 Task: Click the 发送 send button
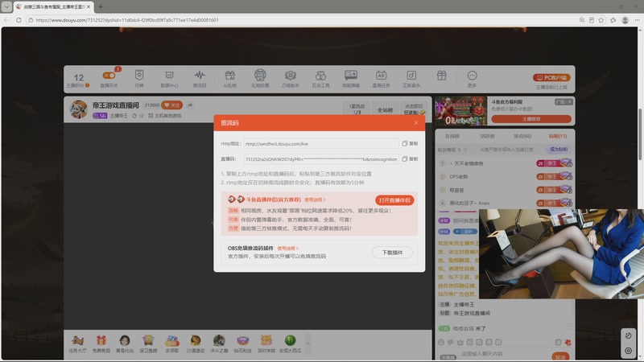click(560, 356)
